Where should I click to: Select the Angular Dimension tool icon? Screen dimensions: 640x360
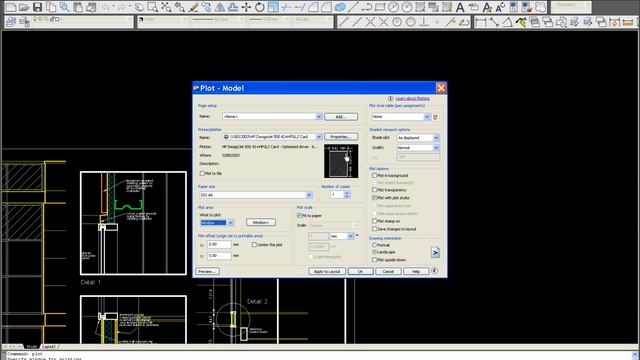507,22
